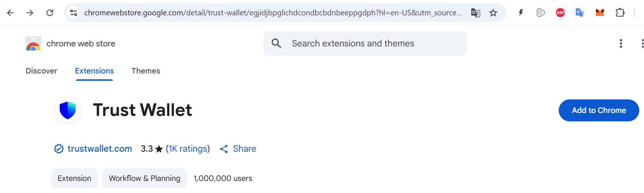Open the Themes tab

point(146,71)
